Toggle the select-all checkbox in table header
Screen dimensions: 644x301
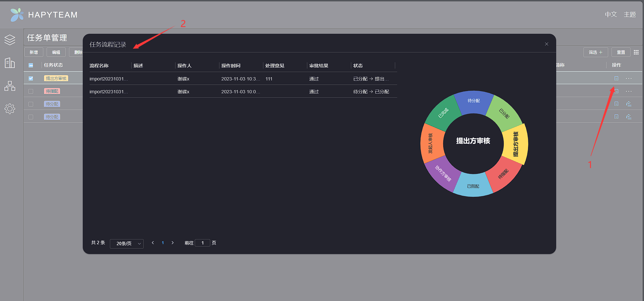pos(31,65)
